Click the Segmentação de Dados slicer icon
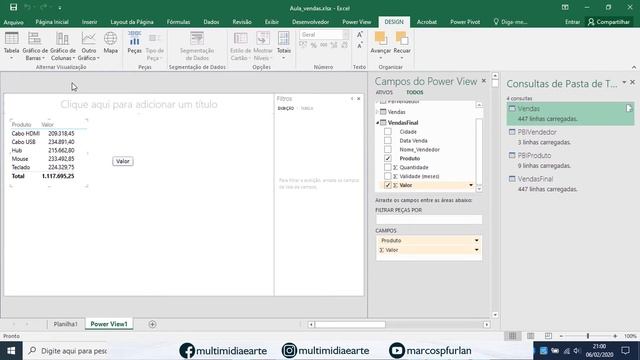640x360 pixels. (197, 38)
